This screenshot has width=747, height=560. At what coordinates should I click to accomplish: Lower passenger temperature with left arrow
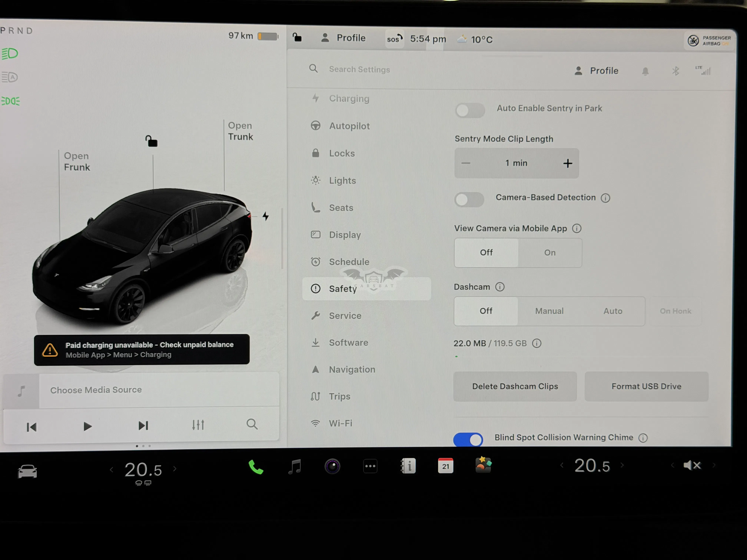pyautogui.click(x=562, y=466)
